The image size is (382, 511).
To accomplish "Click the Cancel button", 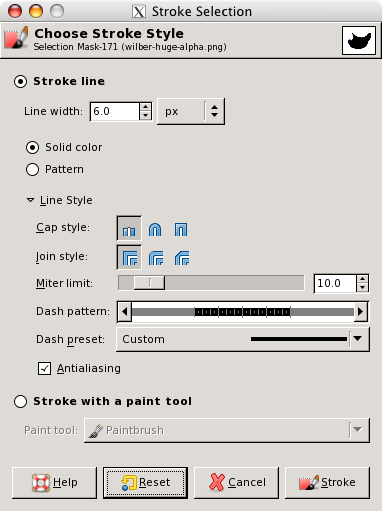I will [x=236, y=483].
